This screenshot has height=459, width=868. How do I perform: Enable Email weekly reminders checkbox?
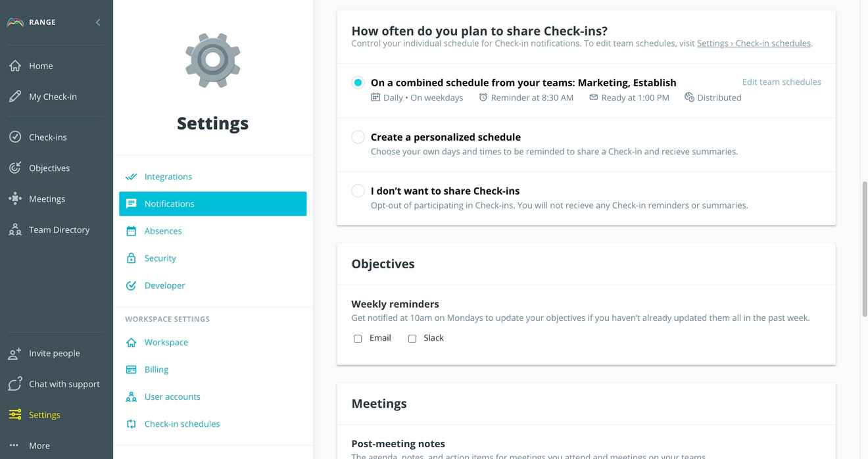point(358,339)
